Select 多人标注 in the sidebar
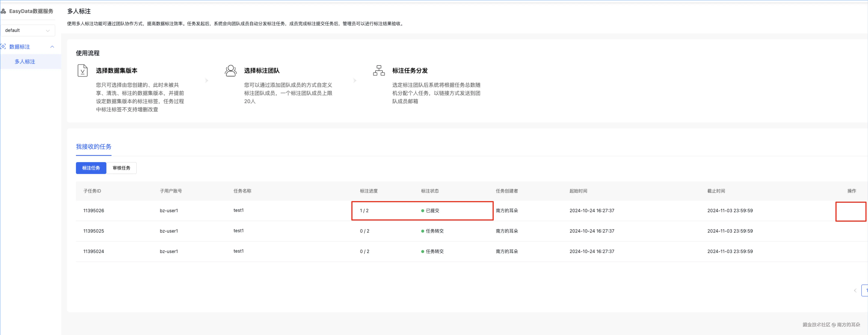 (25, 61)
